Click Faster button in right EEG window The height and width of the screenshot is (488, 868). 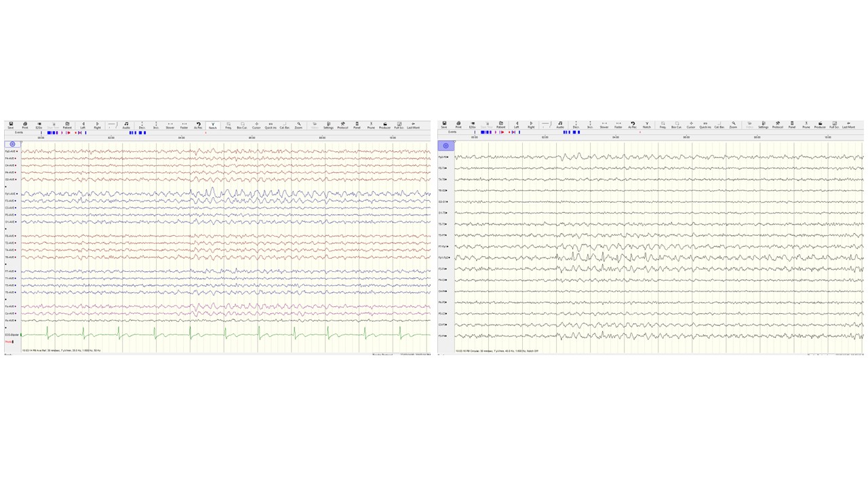click(x=618, y=125)
